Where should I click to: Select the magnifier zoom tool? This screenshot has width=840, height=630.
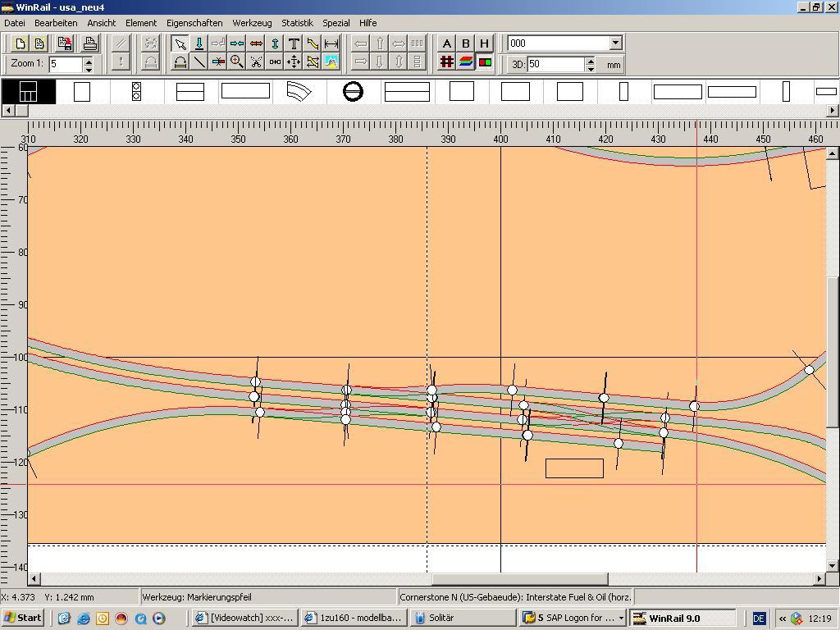(237, 62)
